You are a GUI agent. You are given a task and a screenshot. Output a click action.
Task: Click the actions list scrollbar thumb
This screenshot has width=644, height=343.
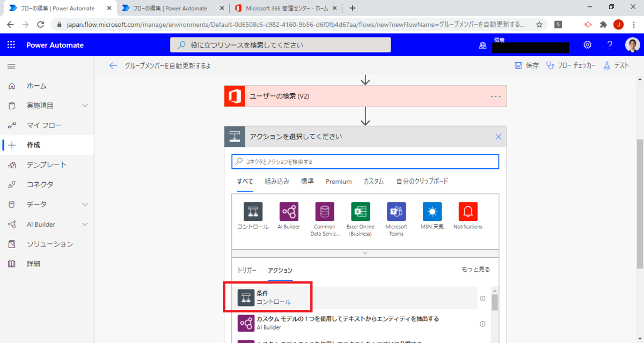pos(495,303)
